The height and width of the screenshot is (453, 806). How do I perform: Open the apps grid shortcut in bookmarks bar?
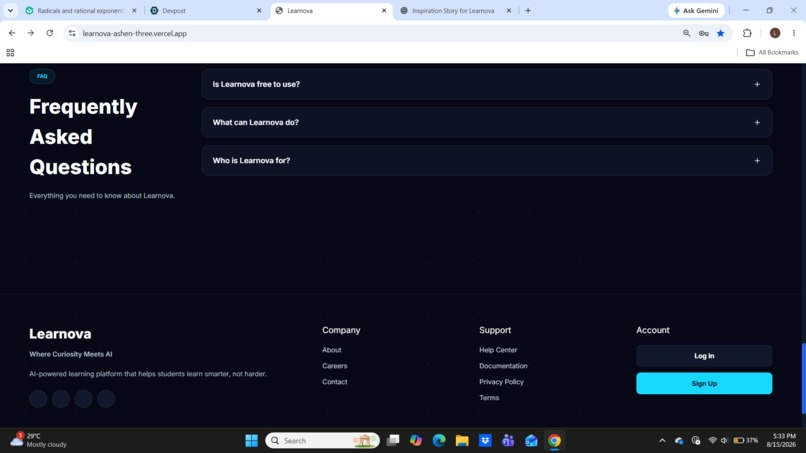click(10, 52)
